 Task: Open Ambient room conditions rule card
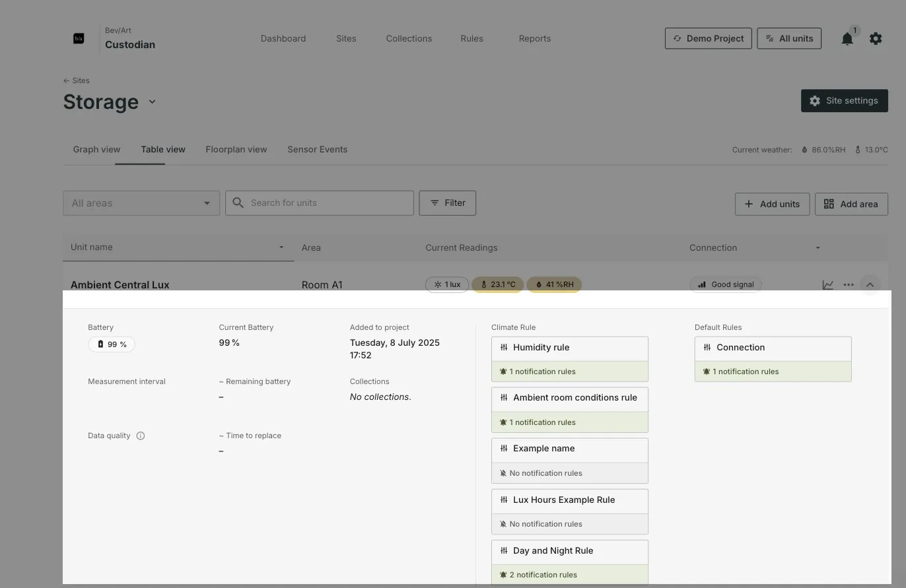pos(570,410)
